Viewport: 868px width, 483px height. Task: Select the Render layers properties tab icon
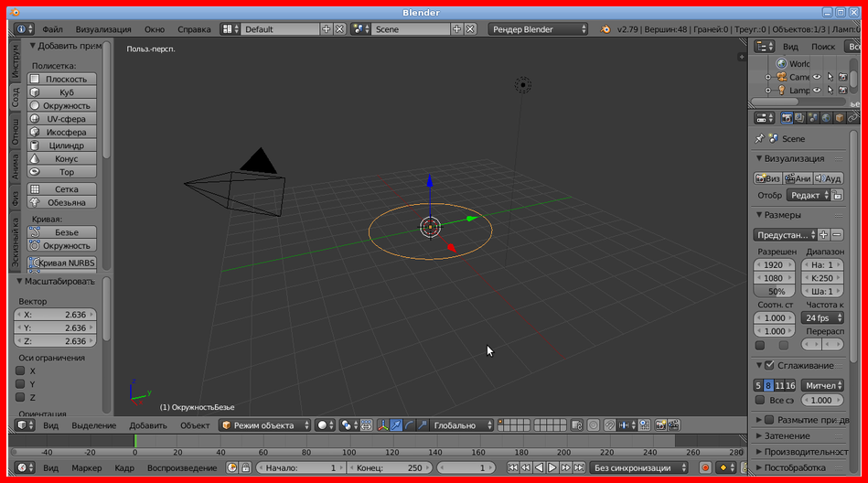click(x=800, y=118)
